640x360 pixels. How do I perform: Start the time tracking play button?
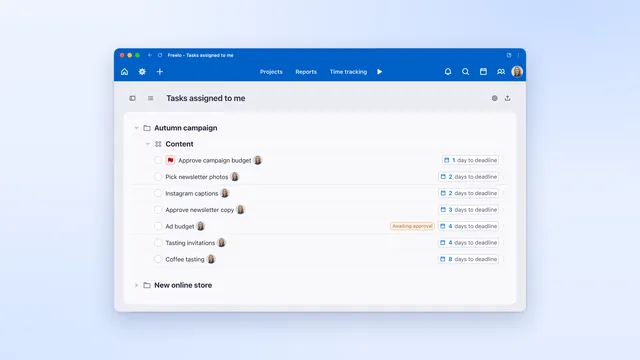380,72
